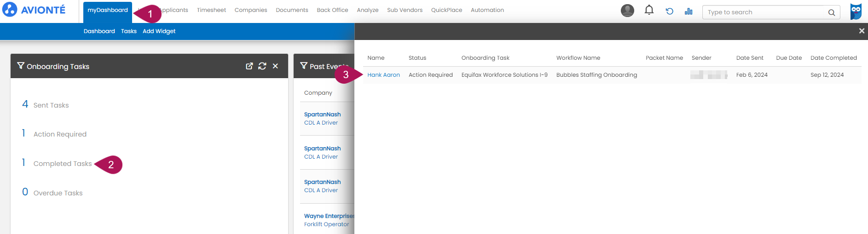868x234 pixels.
Task: Open the Timesheet menu
Action: point(211,10)
